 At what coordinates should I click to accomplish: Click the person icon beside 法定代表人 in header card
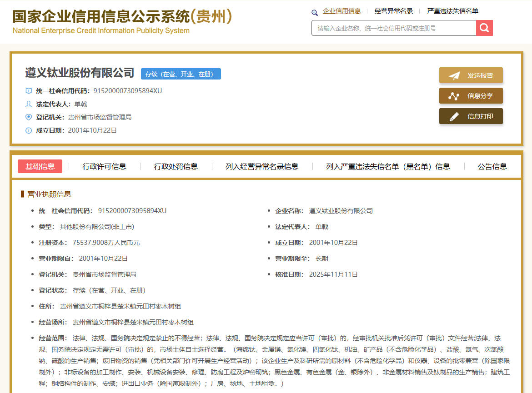tap(29, 104)
